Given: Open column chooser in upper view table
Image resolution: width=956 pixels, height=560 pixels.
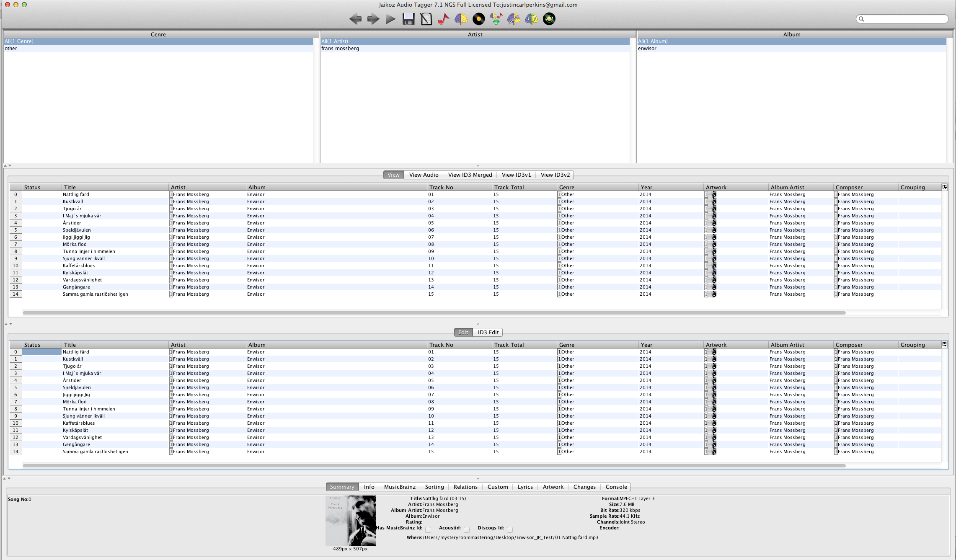Looking at the screenshot, I should point(945,187).
